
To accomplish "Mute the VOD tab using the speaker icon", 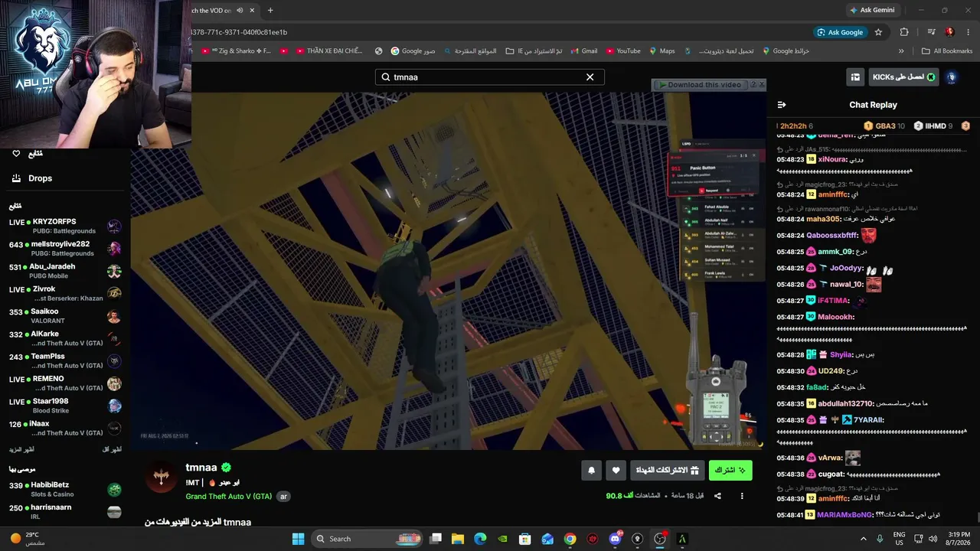I will (x=240, y=10).
